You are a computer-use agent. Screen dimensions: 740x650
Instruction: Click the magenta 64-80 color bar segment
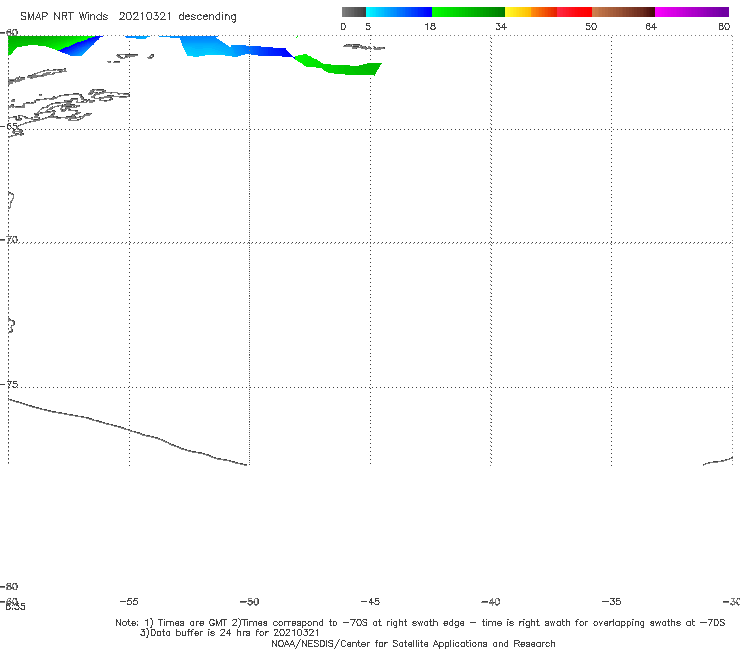(692, 12)
